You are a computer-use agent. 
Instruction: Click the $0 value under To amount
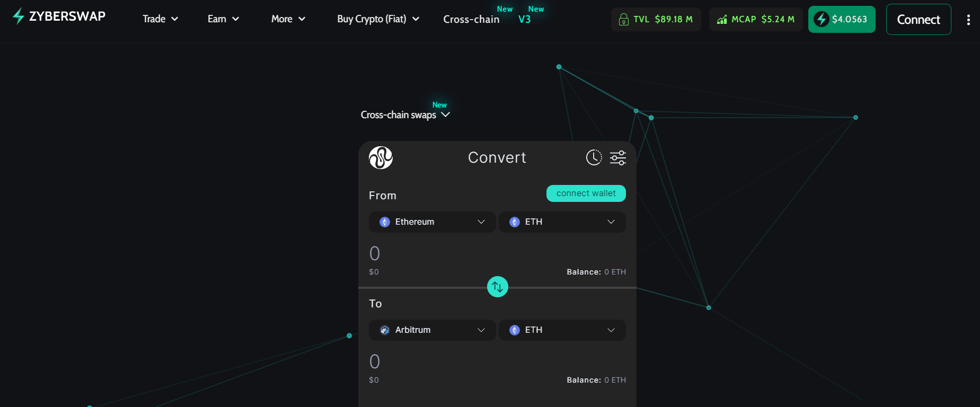(374, 380)
